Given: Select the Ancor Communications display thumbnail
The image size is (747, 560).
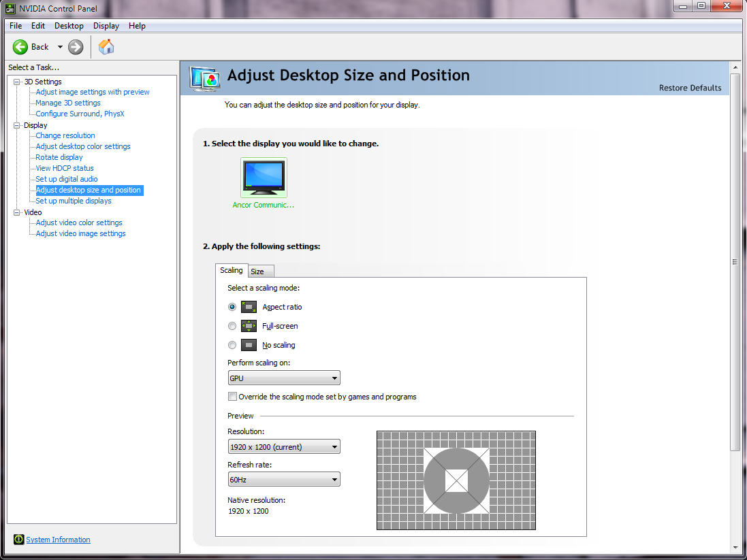Looking at the screenshot, I should pyautogui.click(x=264, y=178).
